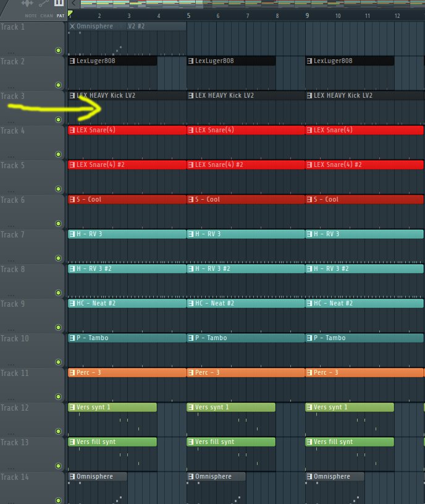
Task: Select the audio waveform clip type icon
Action: tap(27, 3)
